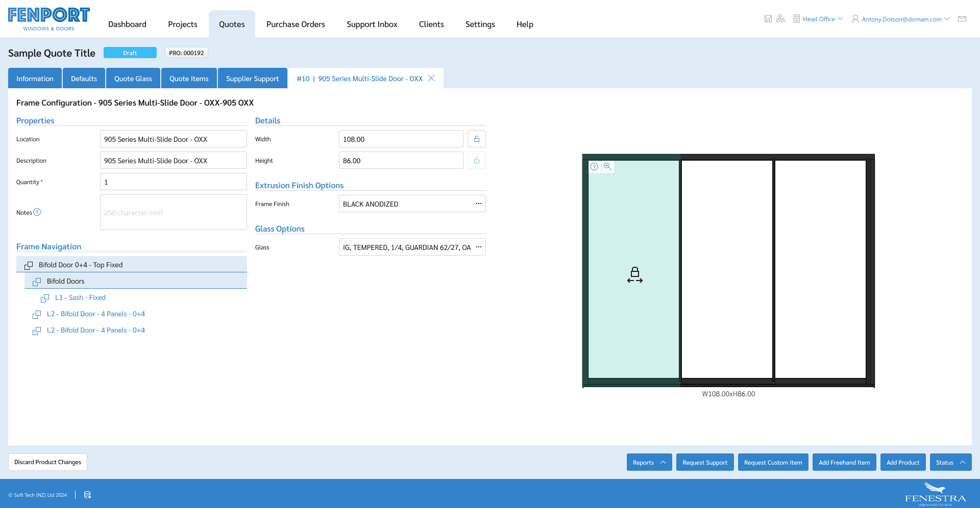The image size is (980, 508).
Task: Toggle the Width lock
Action: pyautogui.click(x=477, y=139)
